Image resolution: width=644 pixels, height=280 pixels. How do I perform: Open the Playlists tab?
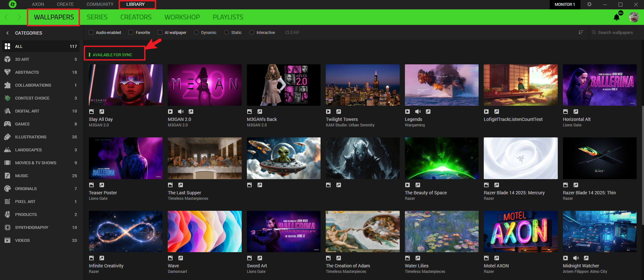228,17
